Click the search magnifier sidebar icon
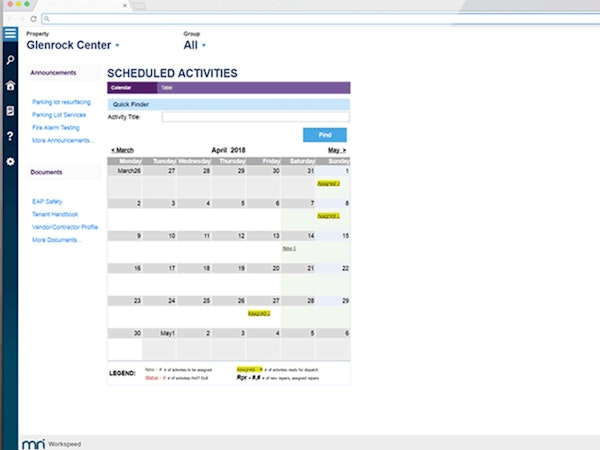The image size is (600, 450). (x=10, y=60)
